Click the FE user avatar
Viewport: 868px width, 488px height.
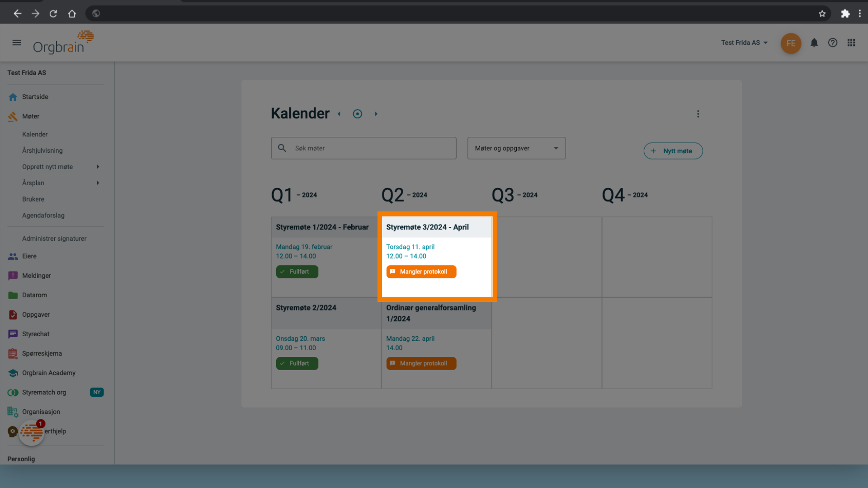pyautogui.click(x=790, y=43)
